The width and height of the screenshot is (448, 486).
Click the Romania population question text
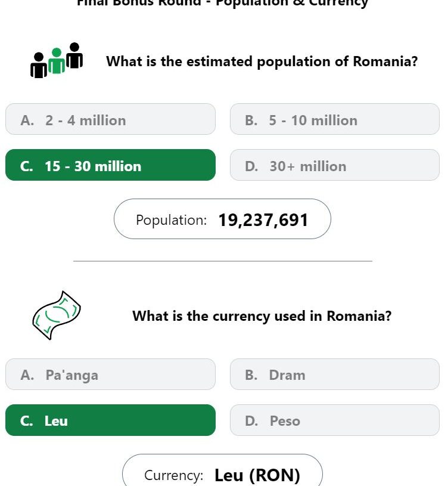[x=262, y=61]
